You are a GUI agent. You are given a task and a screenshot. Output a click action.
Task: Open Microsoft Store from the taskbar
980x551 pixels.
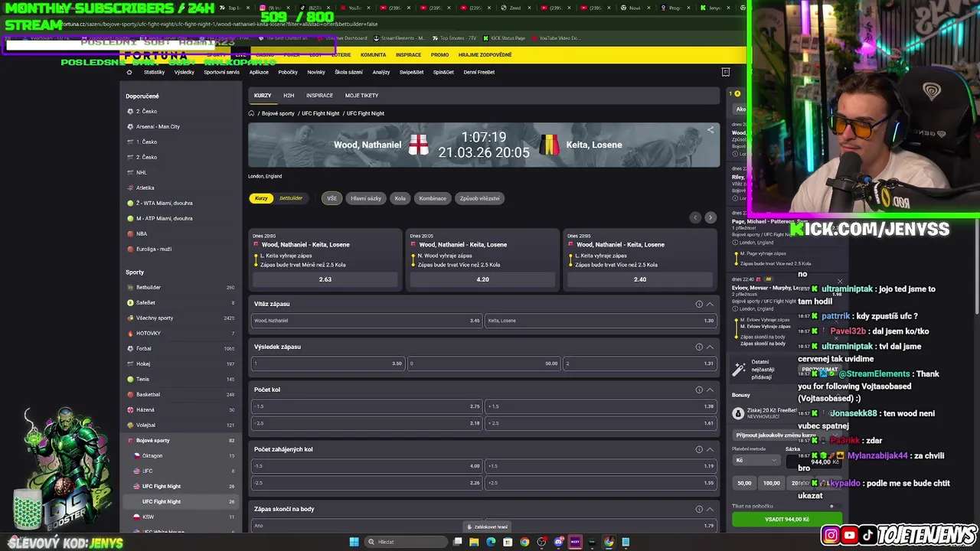pyautogui.click(x=508, y=542)
